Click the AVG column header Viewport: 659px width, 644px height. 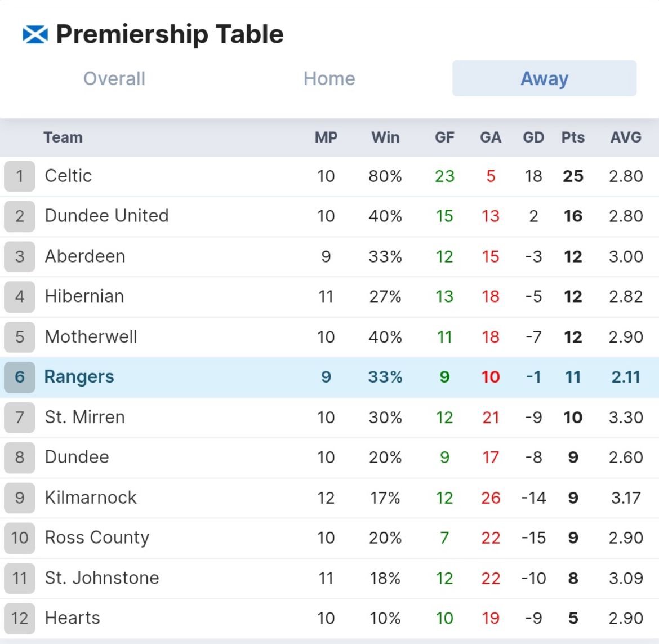pos(626,137)
